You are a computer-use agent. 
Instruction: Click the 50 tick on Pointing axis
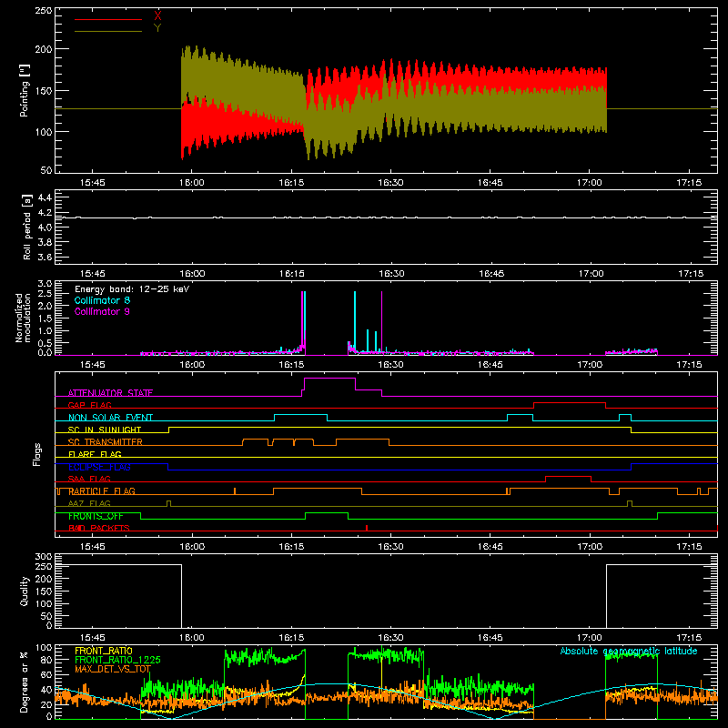click(46, 170)
